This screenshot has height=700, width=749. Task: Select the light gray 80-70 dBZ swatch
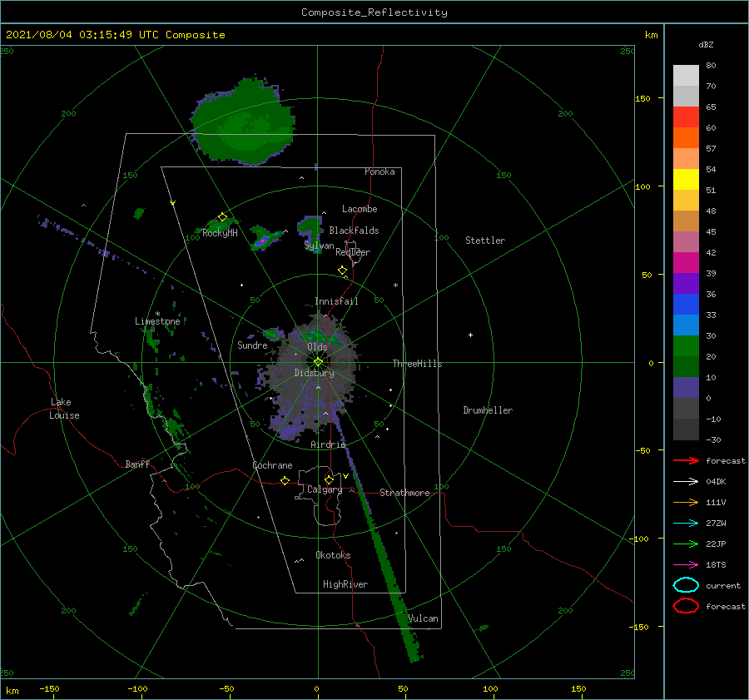[686, 76]
